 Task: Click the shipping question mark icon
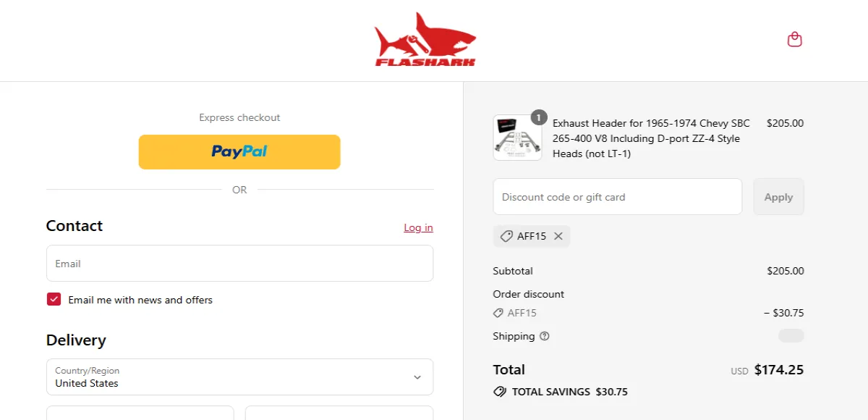[544, 336]
